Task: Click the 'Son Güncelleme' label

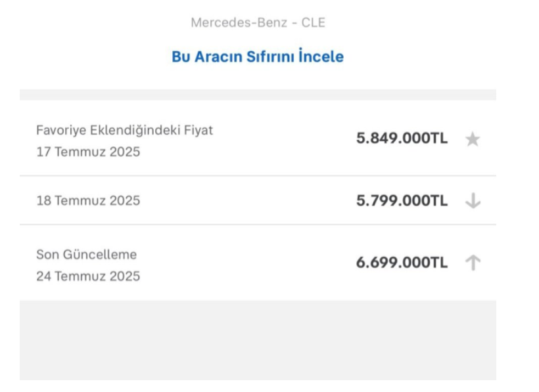Action: click(86, 254)
